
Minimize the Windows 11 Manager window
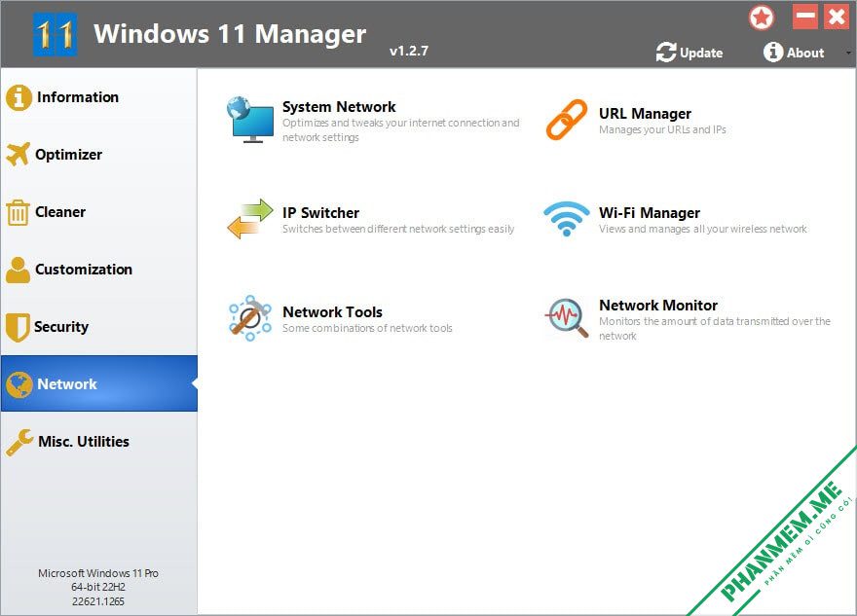click(x=805, y=17)
